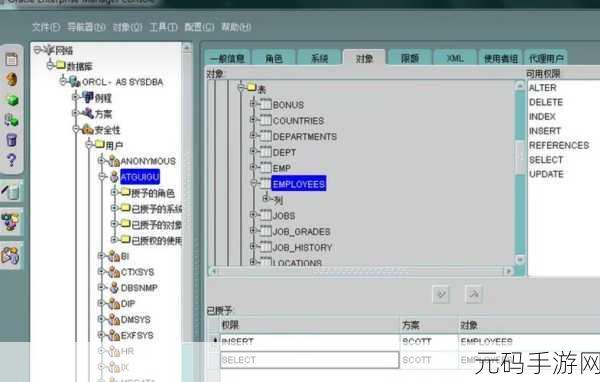The height and width of the screenshot is (382, 600).
Task: Click the folder icon beside 已授予的对象
Action: pyautogui.click(x=126, y=224)
